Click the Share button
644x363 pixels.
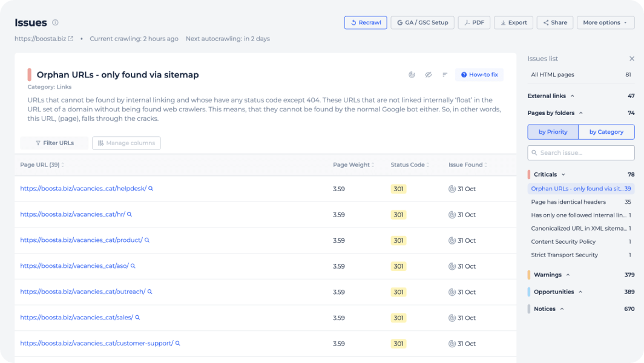555,22
